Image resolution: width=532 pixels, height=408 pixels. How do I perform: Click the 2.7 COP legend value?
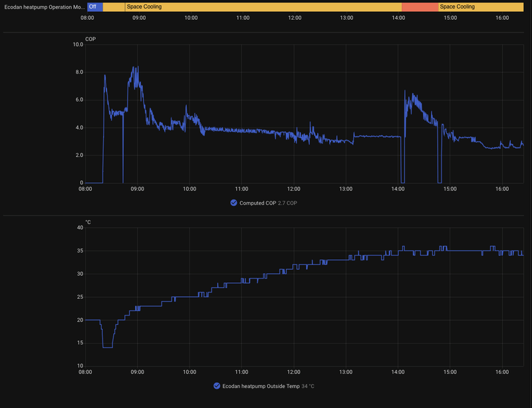(x=287, y=203)
